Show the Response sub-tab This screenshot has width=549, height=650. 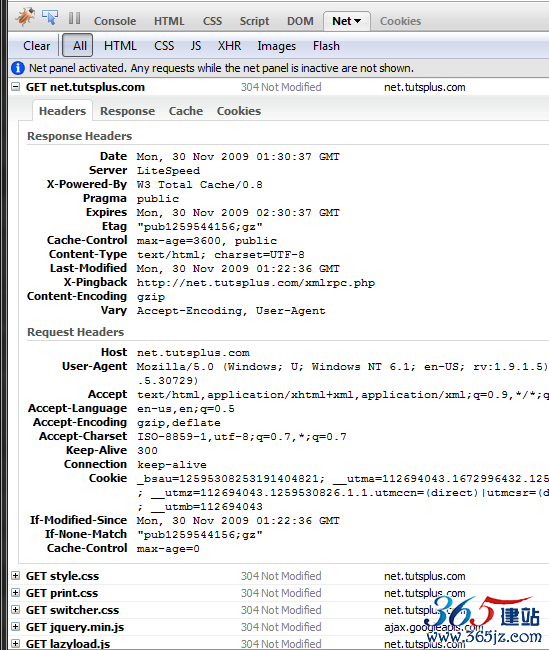[127, 111]
